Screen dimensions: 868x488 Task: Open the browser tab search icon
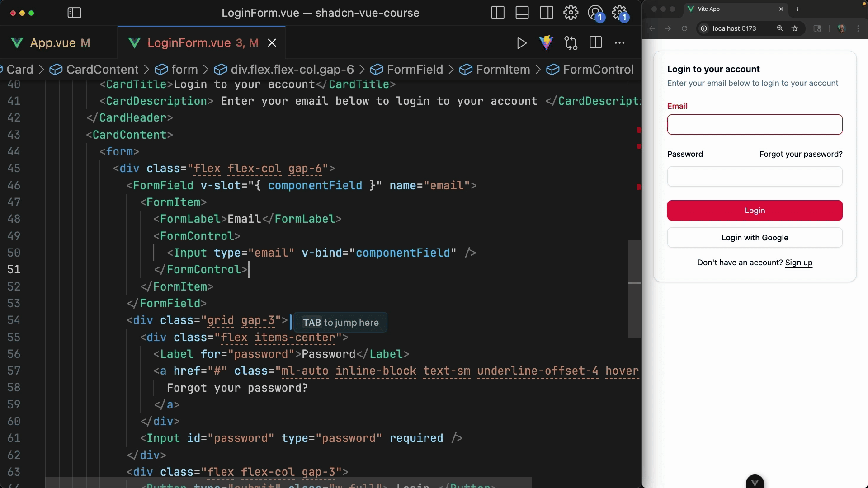point(817,28)
